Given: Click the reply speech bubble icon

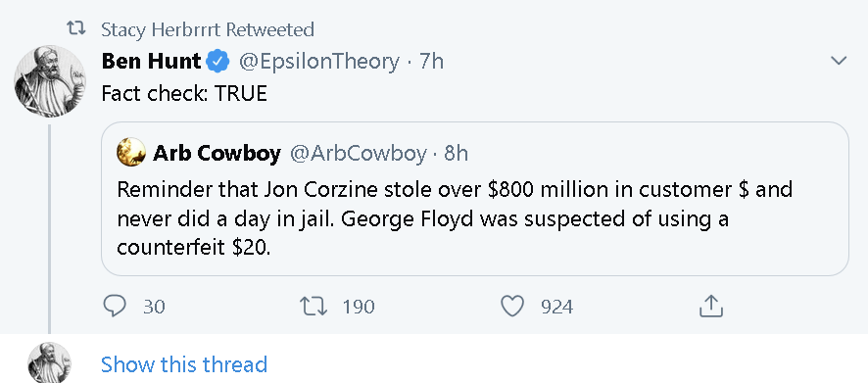Looking at the screenshot, I should coord(115,306).
